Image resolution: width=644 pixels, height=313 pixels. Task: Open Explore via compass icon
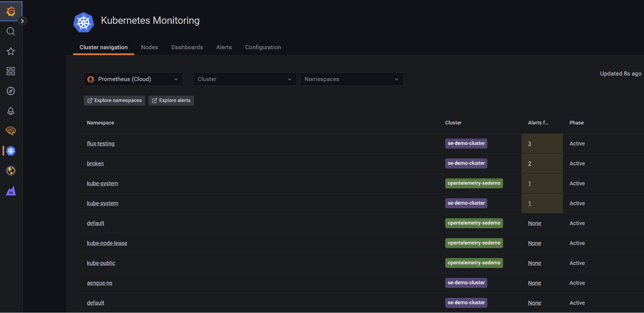coord(11,91)
